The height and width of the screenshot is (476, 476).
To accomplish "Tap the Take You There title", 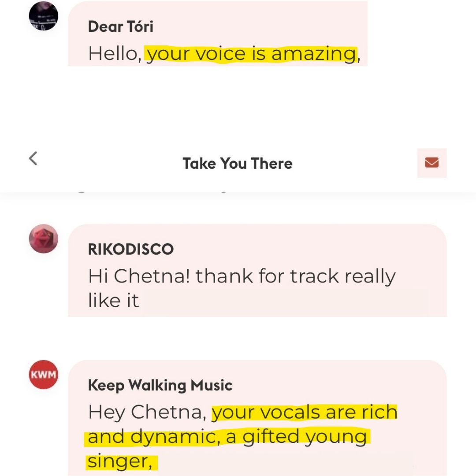I will [x=238, y=164].
